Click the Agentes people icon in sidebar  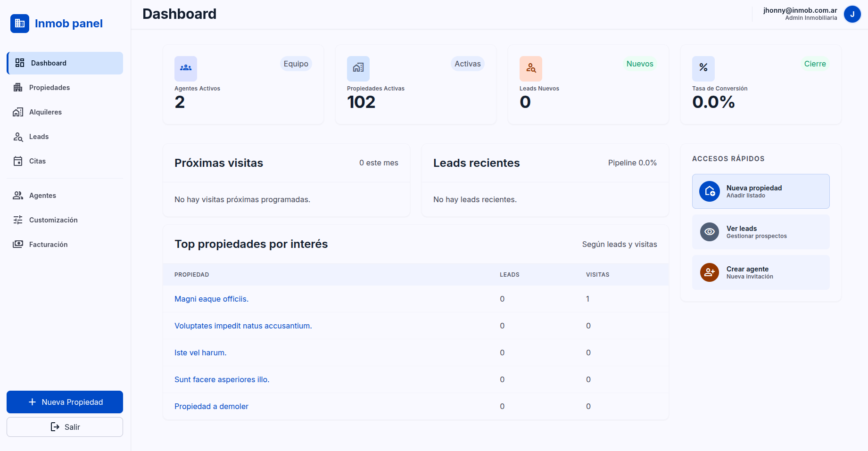click(18, 196)
